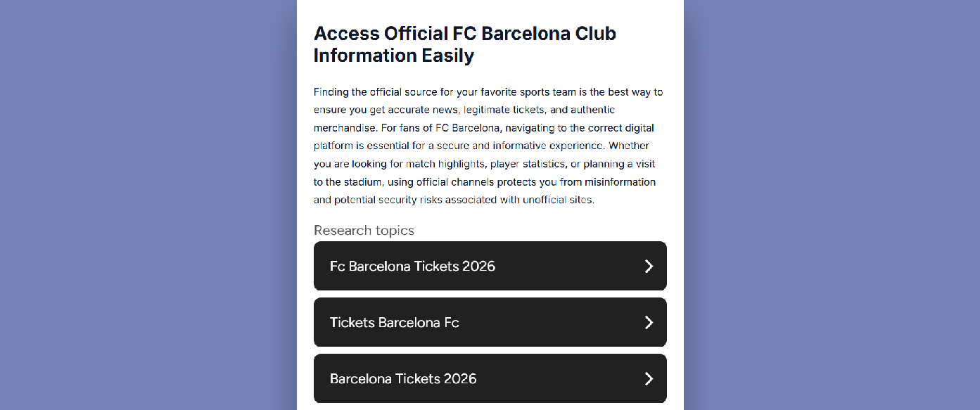Click the "Fc Barcelona Tickets 2026" label text
Viewport: 980px width, 410px height.
(412, 267)
